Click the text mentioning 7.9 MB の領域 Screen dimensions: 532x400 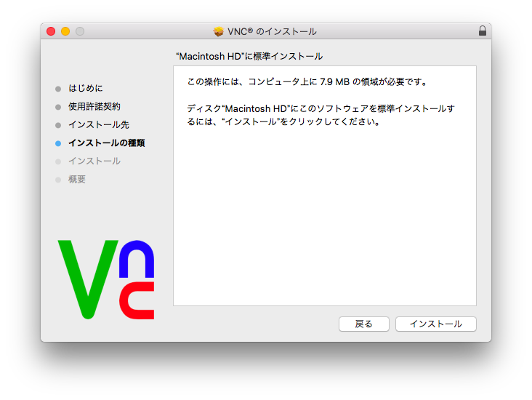pos(307,82)
